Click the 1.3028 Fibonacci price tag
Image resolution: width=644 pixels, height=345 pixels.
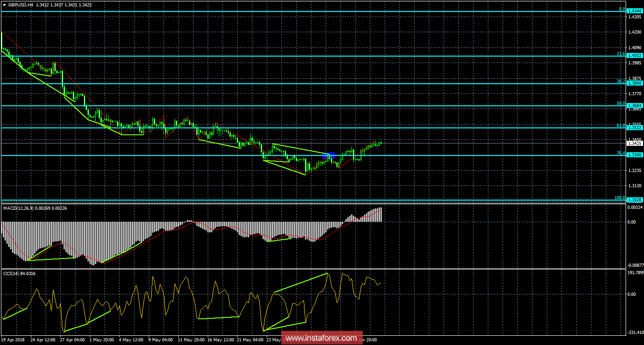(x=634, y=200)
